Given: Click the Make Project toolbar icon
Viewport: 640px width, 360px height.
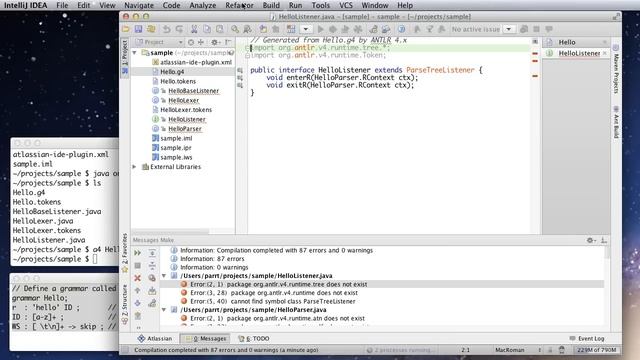Looking at the screenshot, I should pos(291,29).
